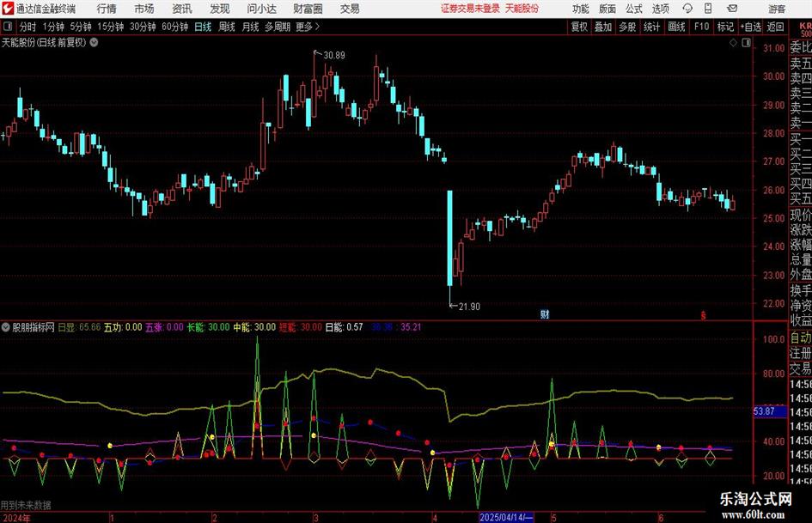Click the red 天能股份 stock name link

pos(522,9)
